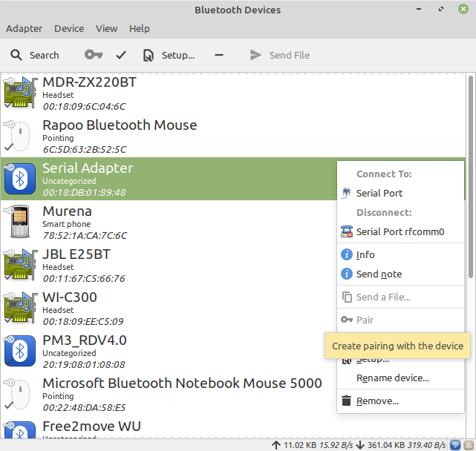Select the Serial Adapter device name
This screenshot has width=476, height=451.
coord(88,168)
